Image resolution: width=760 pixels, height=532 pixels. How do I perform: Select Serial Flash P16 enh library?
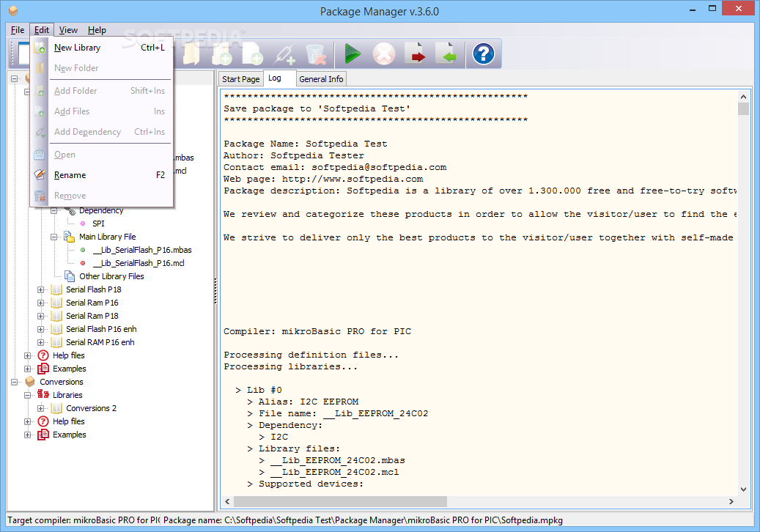tap(101, 329)
